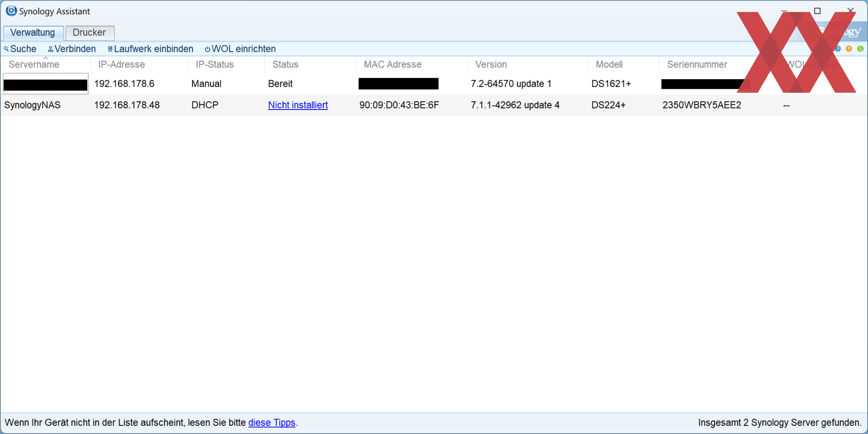The height and width of the screenshot is (434, 868).
Task: Select IP address 192.168.178.48
Action: tap(127, 105)
